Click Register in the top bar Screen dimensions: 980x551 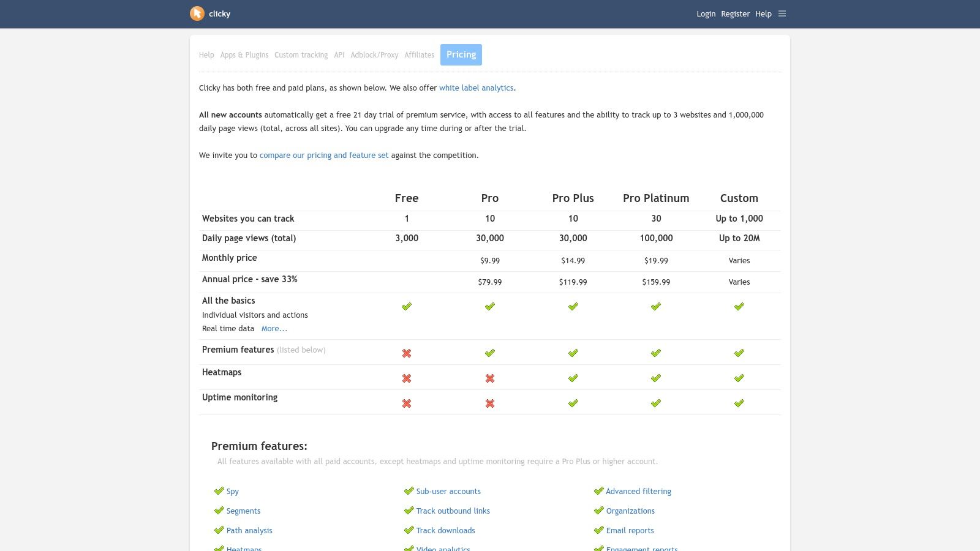coord(735,14)
